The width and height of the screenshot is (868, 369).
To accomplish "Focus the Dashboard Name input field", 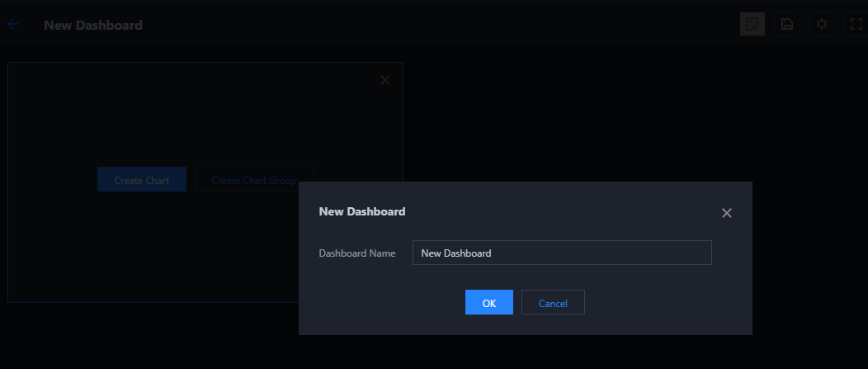I will pyautogui.click(x=562, y=253).
